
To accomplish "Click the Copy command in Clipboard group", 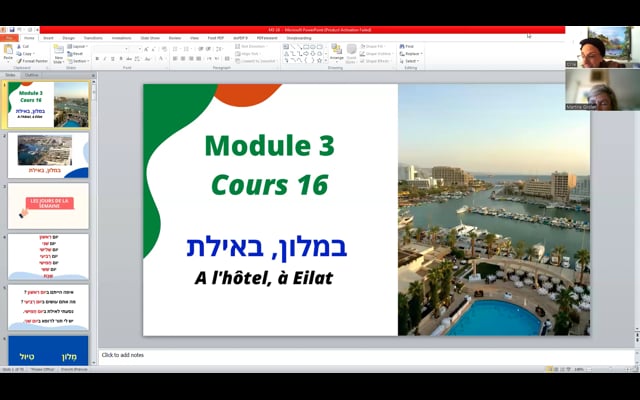I will tap(24, 53).
